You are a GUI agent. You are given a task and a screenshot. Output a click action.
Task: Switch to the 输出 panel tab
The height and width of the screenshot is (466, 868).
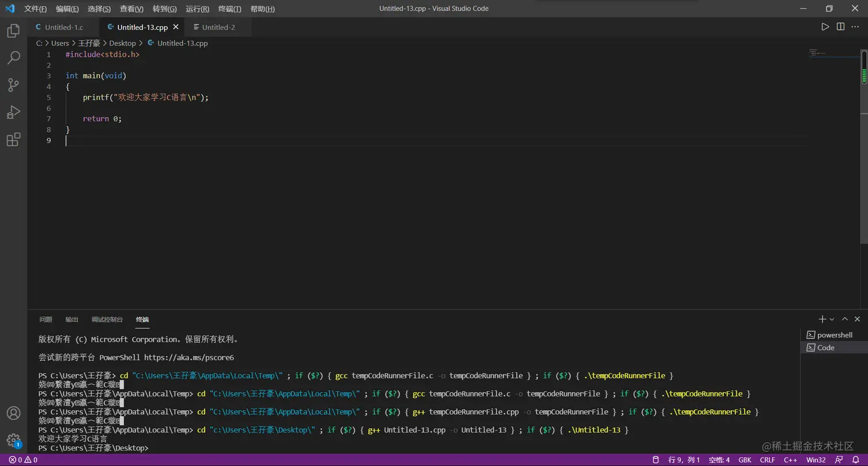[x=72, y=319]
